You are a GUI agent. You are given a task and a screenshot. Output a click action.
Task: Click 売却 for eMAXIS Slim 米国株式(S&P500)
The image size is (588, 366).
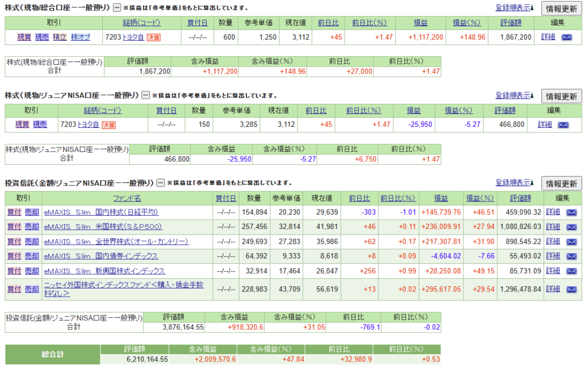[x=32, y=227]
